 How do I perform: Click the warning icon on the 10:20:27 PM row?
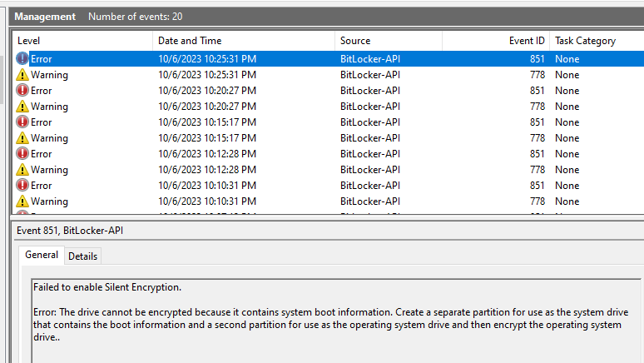(x=22, y=107)
